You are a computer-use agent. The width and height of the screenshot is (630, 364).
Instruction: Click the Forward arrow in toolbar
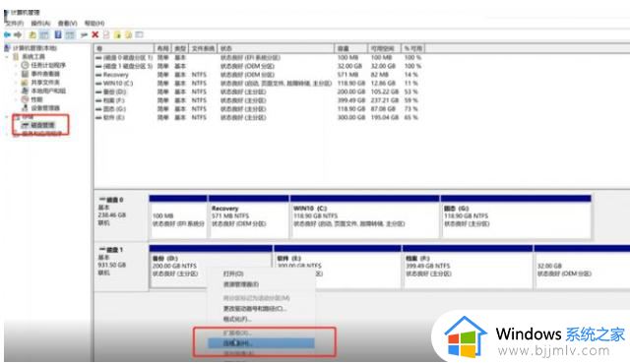pyautogui.click(x=18, y=34)
